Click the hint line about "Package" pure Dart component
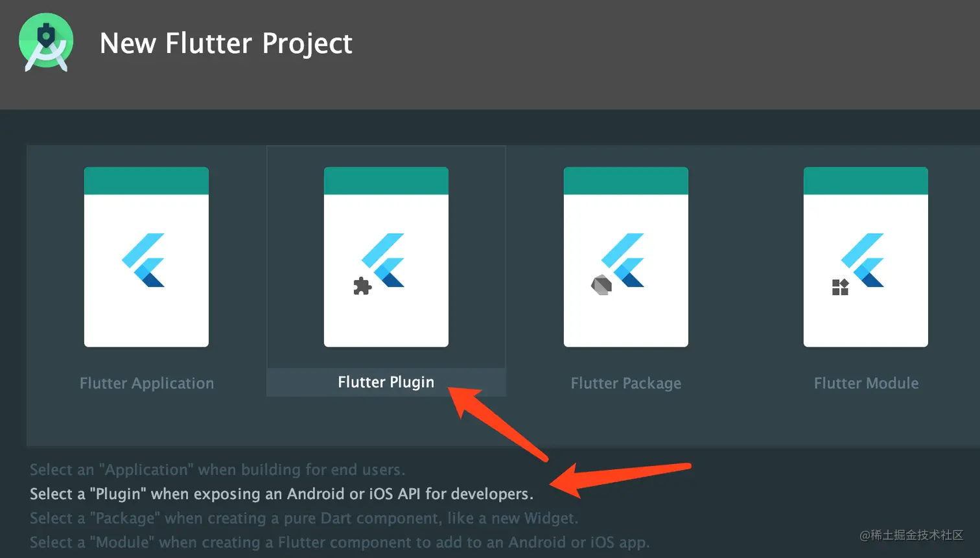Image resolution: width=980 pixels, height=558 pixels. [303, 518]
